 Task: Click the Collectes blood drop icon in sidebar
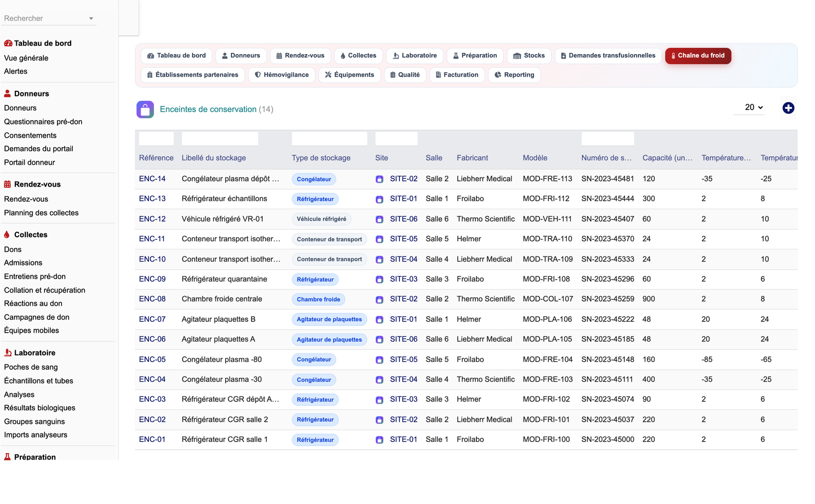(7, 235)
